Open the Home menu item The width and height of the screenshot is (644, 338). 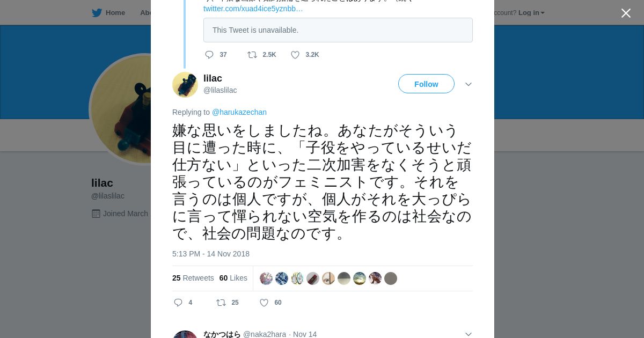pos(115,13)
